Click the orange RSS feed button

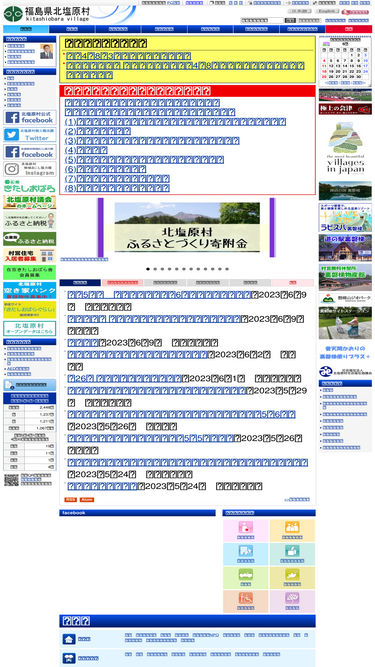point(71,499)
